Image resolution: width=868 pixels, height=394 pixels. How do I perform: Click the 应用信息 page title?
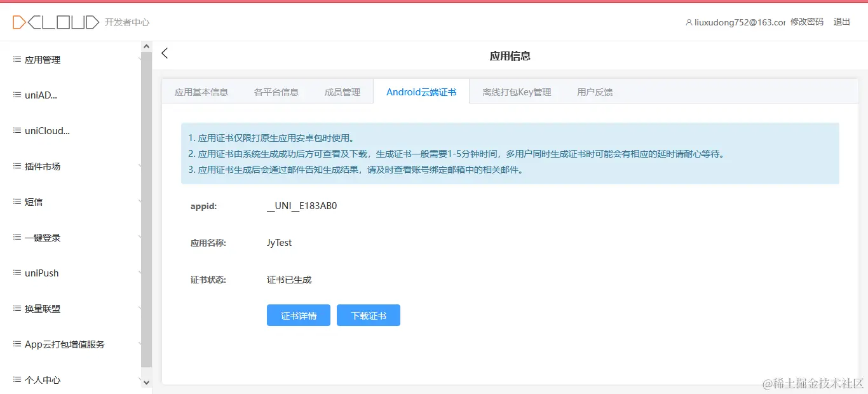[x=510, y=56]
